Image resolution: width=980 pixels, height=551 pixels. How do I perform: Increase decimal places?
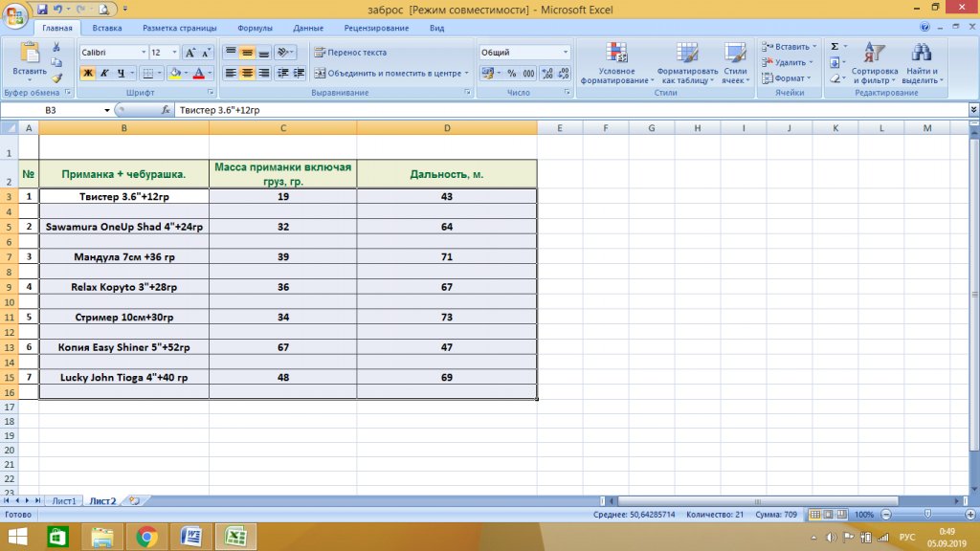coord(547,73)
